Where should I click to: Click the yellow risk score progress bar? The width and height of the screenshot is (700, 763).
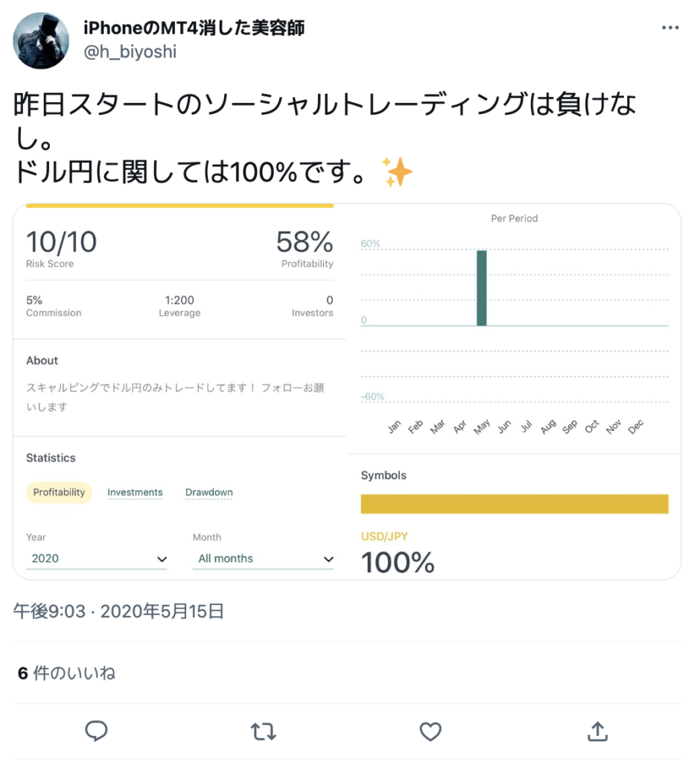click(179, 206)
